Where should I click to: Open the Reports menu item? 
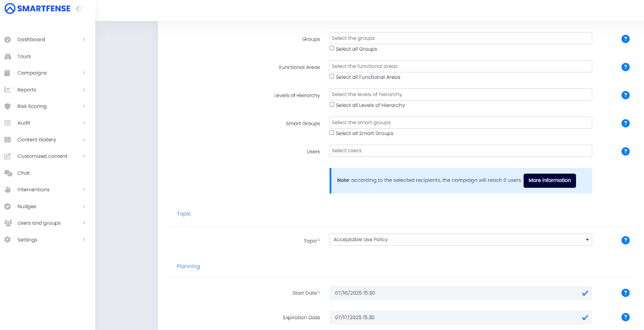[27, 90]
